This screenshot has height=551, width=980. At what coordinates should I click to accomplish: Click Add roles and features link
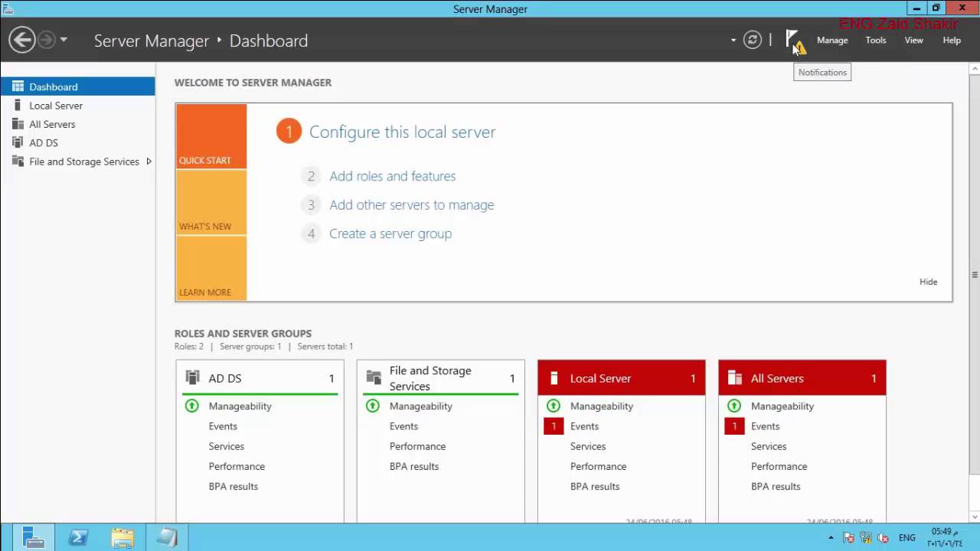pyautogui.click(x=392, y=176)
